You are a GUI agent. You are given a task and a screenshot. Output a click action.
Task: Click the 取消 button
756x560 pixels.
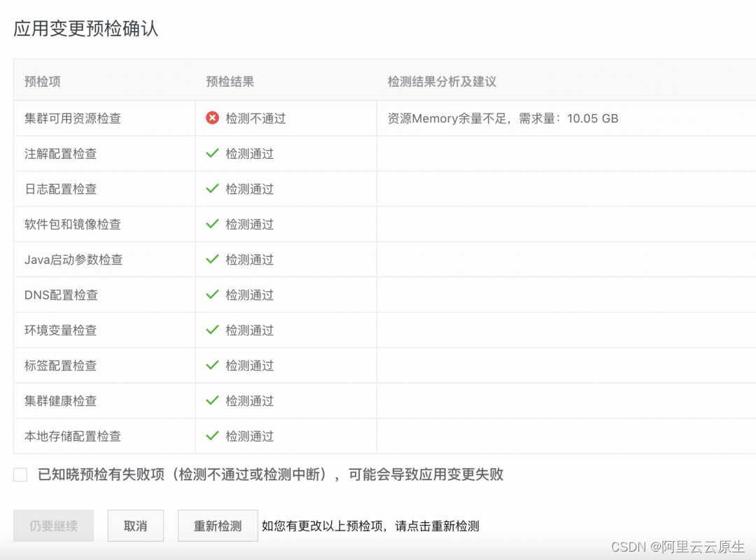coord(136,526)
